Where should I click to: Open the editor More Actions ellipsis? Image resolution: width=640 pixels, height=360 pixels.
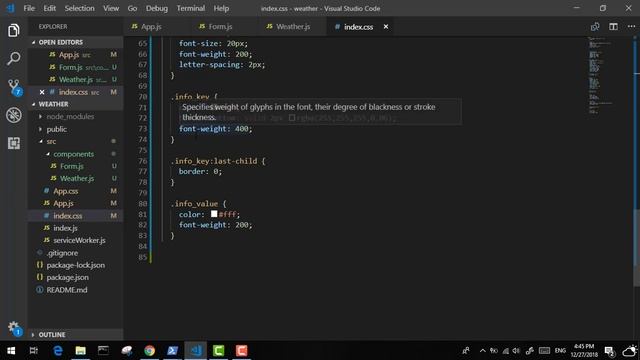click(631, 27)
